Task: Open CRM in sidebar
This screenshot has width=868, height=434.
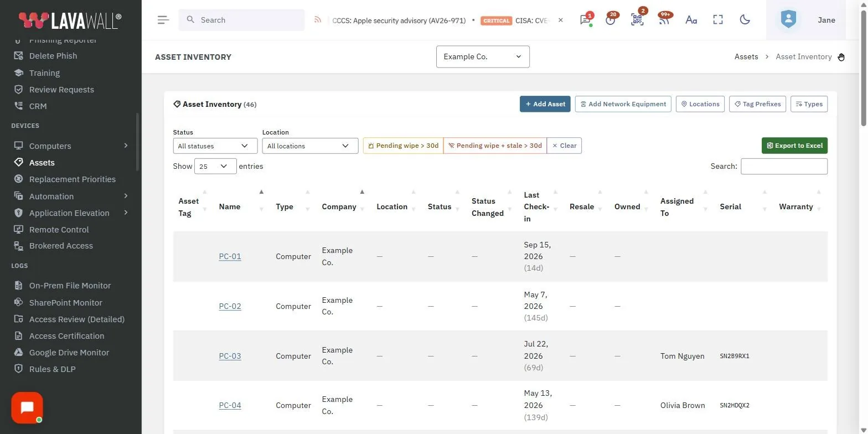Action: coord(38,106)
